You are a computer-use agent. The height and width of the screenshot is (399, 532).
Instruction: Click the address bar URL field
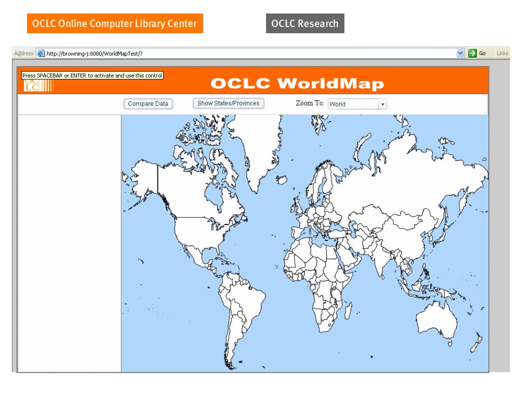tap(250, 54)
